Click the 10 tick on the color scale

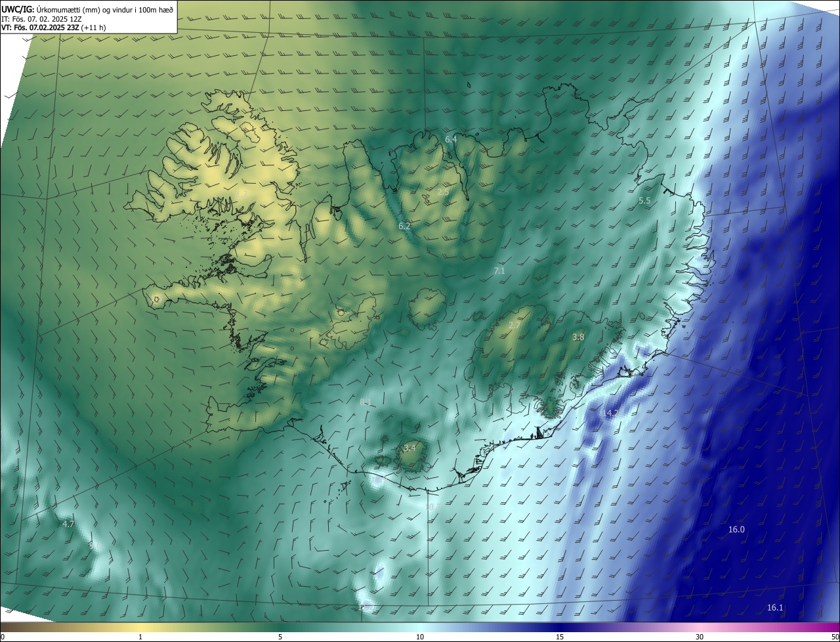tap(420, 637)
